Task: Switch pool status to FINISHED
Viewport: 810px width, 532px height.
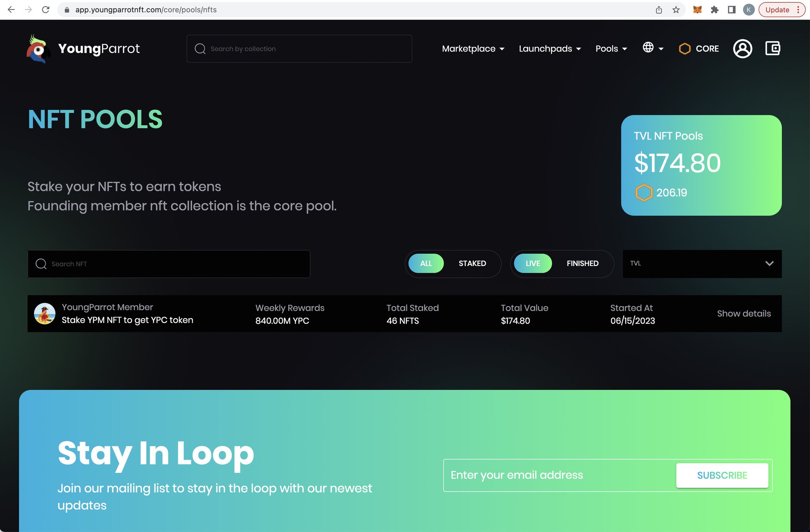Action: (x=582, y=264)
